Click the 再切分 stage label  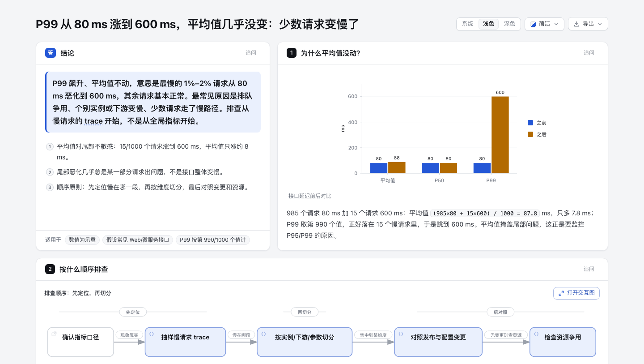coord(305,312)
